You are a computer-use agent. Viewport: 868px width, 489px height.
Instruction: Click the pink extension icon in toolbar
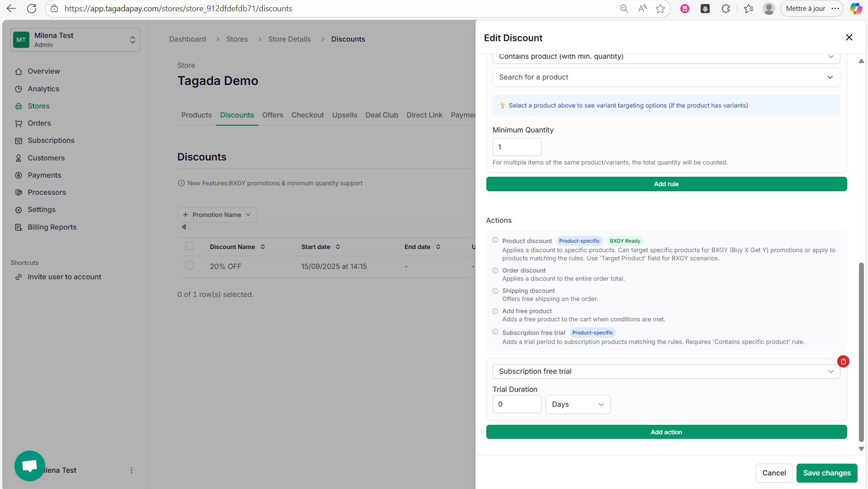click(685, 9)
